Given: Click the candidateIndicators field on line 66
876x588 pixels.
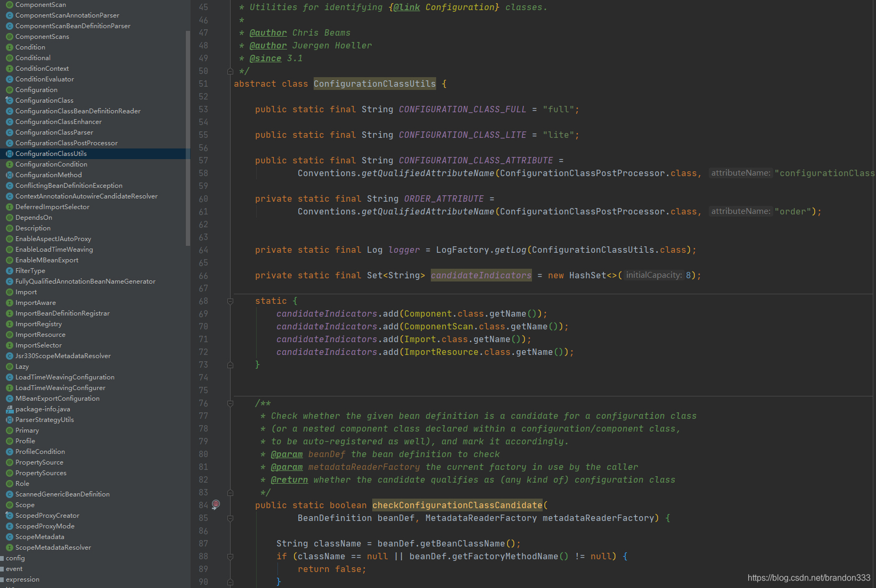Looking at the screenshot, I should tap(481, 276).
